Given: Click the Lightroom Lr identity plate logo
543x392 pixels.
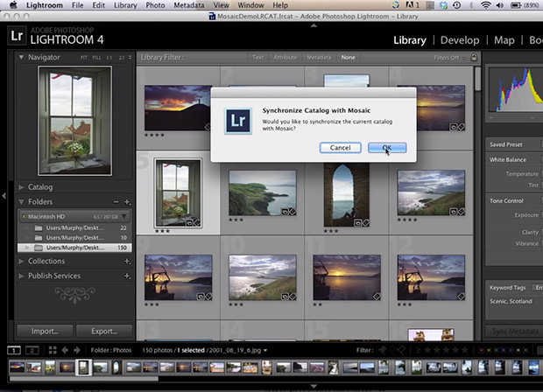Looking at the screenshot, I should [x=17, y=36].
